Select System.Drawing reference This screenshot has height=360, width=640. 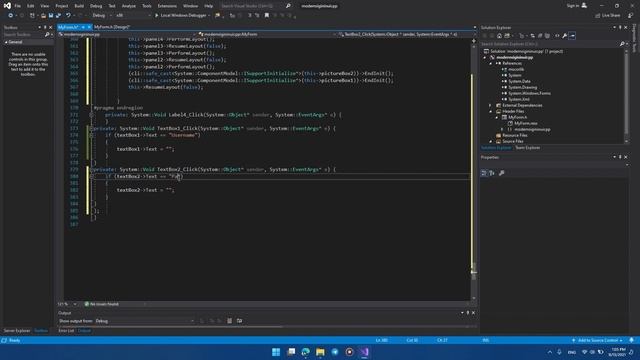[522, 87]
